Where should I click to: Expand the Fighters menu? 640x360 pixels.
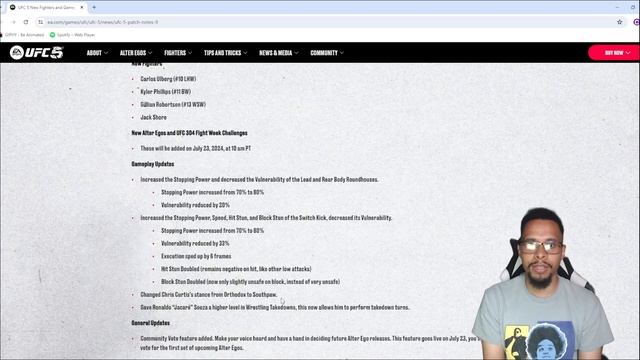(x=178, y=53)
